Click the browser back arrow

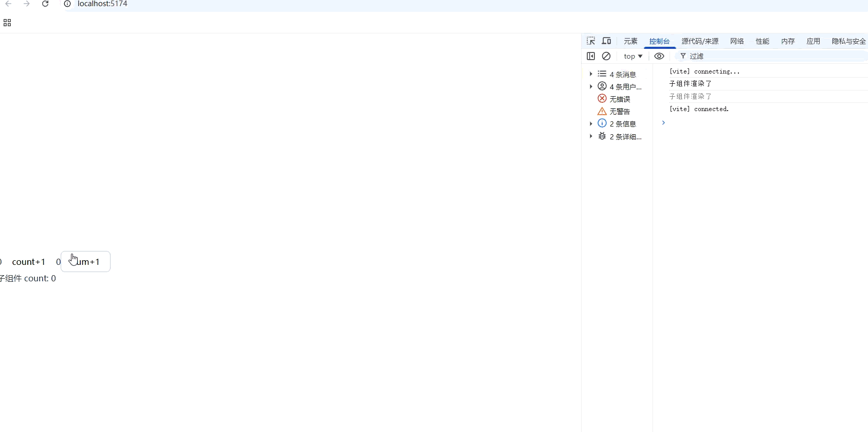tap(8, 4)
